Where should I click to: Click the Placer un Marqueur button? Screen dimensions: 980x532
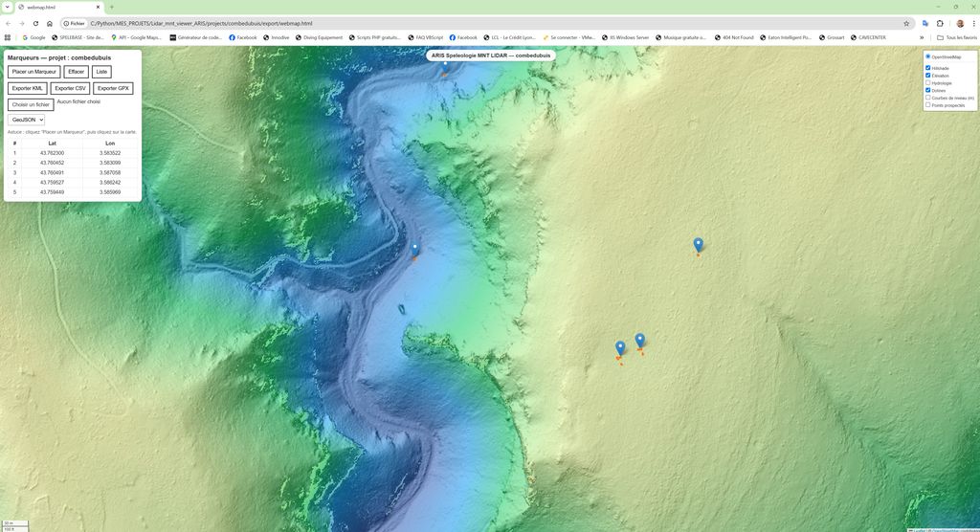33,72
